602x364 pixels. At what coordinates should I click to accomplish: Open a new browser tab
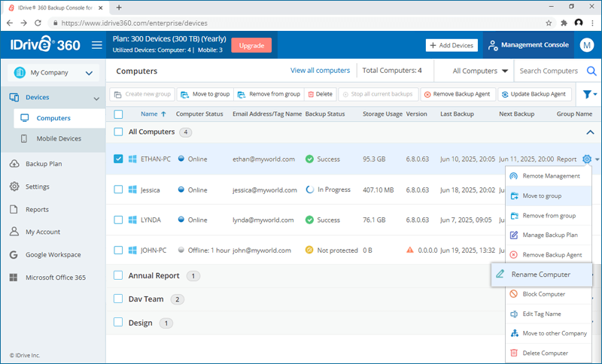point(119,8)
